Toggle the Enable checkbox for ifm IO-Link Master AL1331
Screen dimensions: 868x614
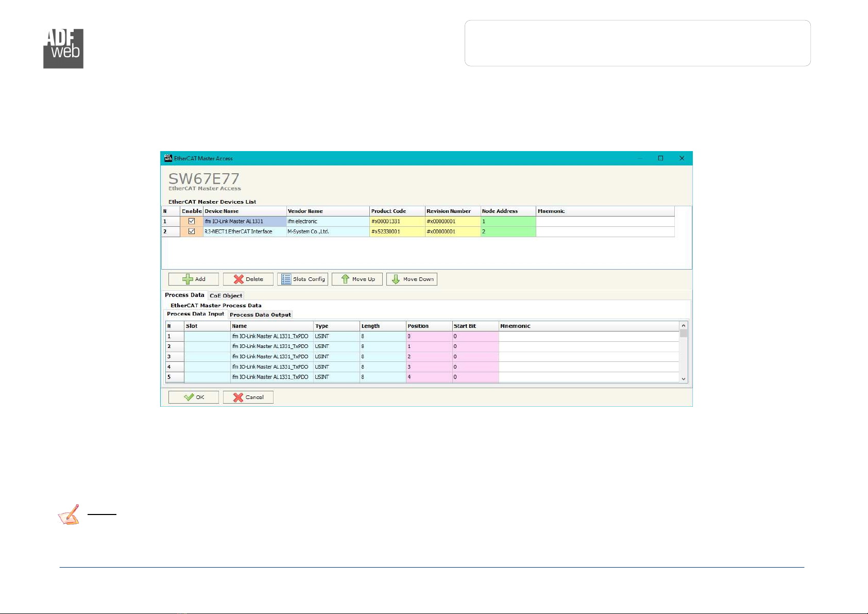pos(192,221)
